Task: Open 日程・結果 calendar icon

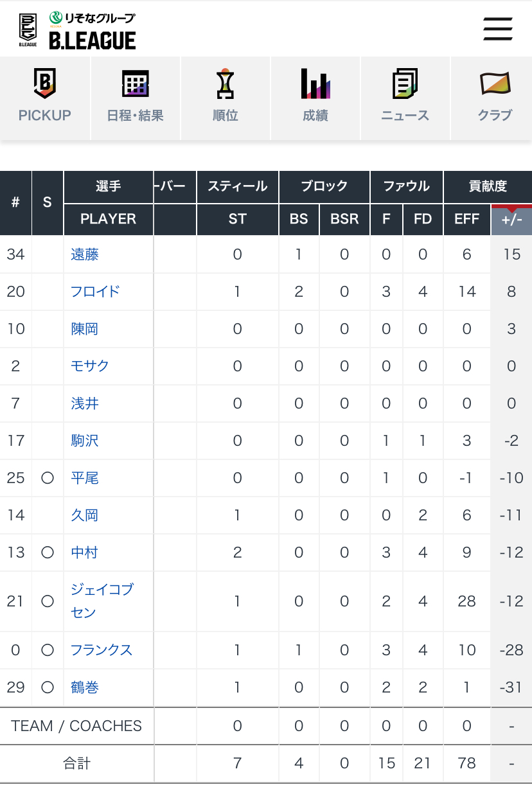Action: tap(136, 84)
